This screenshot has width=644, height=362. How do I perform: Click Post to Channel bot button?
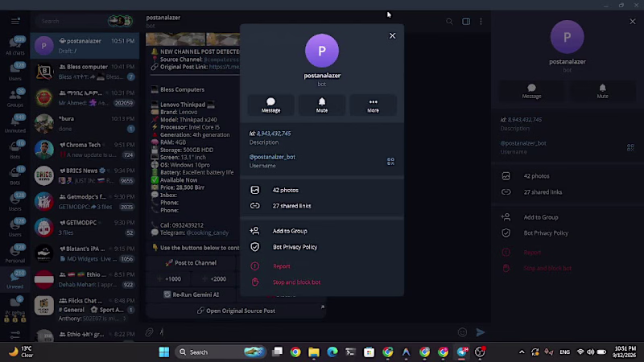click(x=192, y=263)
